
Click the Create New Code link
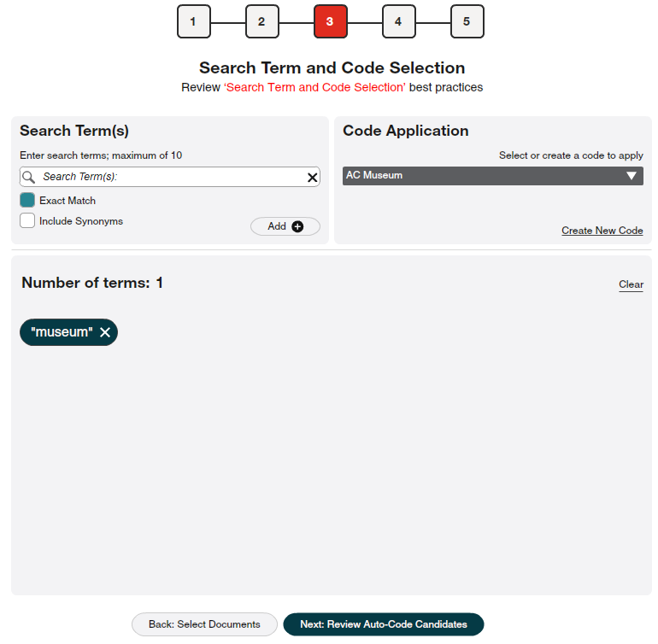(602, 231)
